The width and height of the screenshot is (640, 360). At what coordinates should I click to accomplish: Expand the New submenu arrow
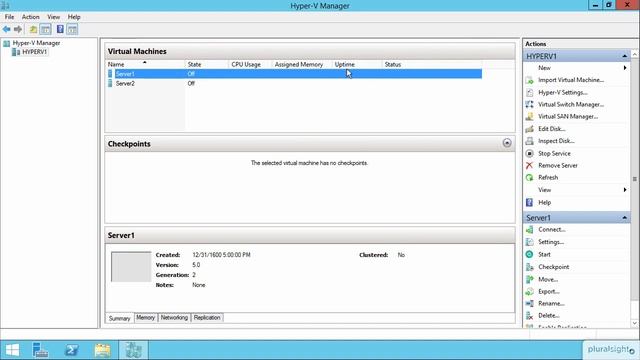[x=625, y=68]
